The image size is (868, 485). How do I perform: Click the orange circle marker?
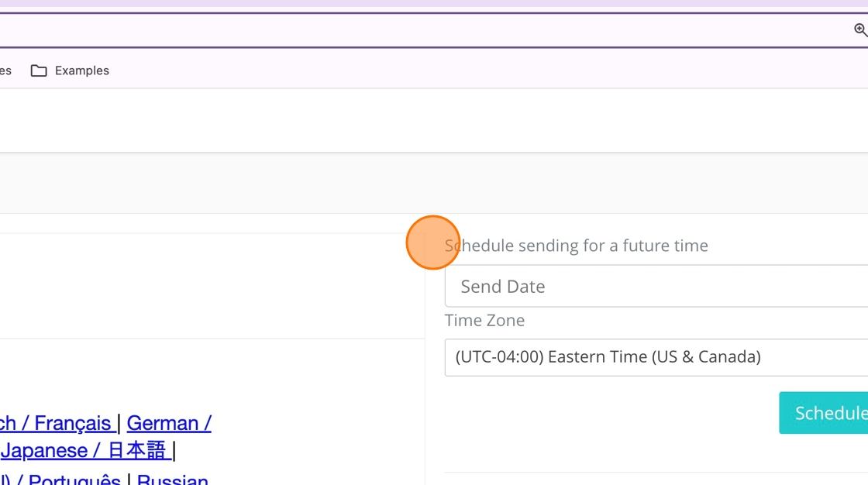point(432,242)
